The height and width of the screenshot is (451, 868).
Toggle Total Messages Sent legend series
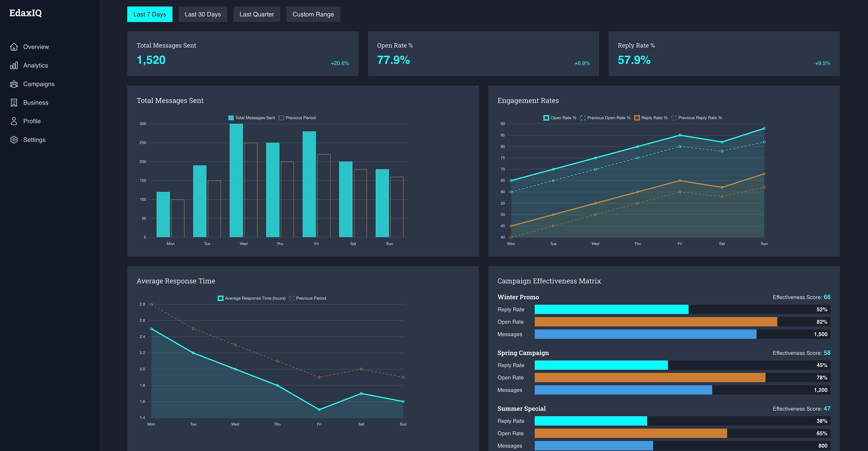coord(252,118)
